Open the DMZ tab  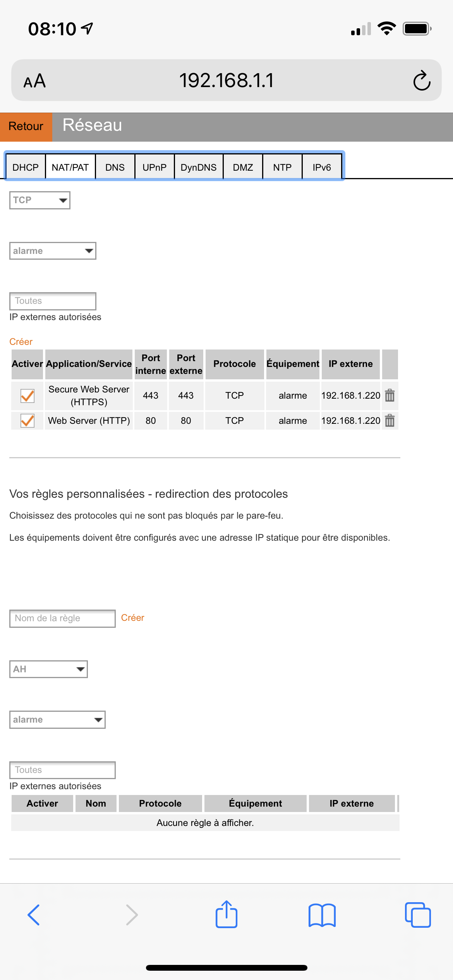243,167
